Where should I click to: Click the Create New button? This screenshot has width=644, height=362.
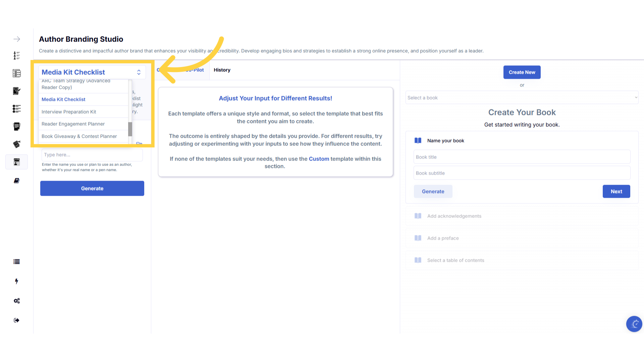click(522, 72)
